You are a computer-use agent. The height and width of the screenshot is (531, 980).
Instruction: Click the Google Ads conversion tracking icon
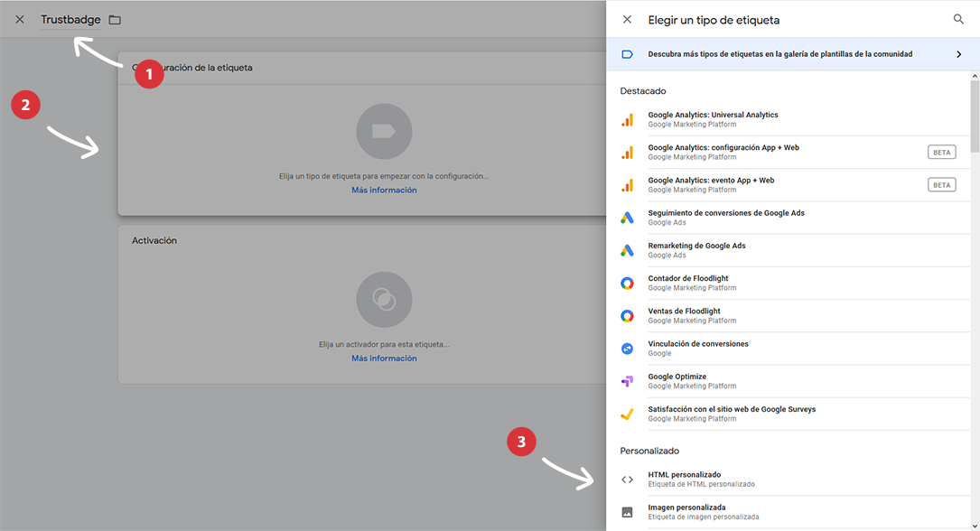(x=627, y=218)
